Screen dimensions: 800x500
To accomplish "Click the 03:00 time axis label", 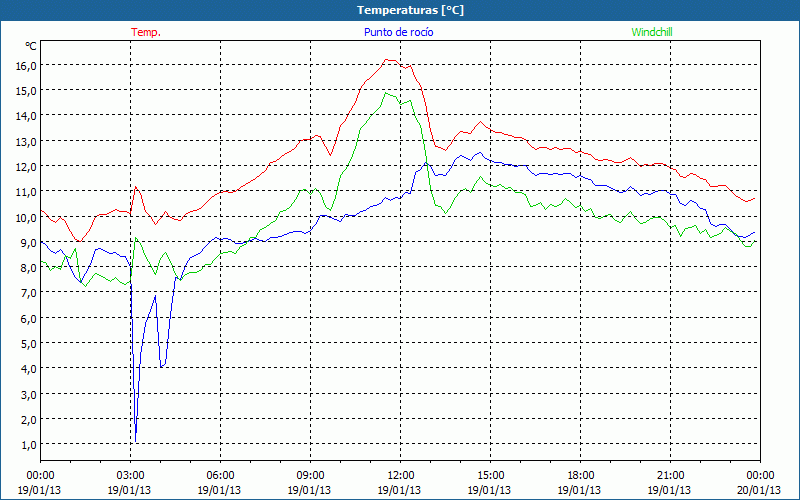I will tap(130, 476).
